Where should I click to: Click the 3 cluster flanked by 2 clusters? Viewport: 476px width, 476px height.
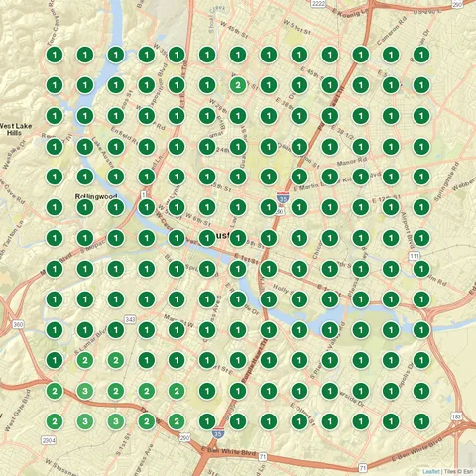85,391
